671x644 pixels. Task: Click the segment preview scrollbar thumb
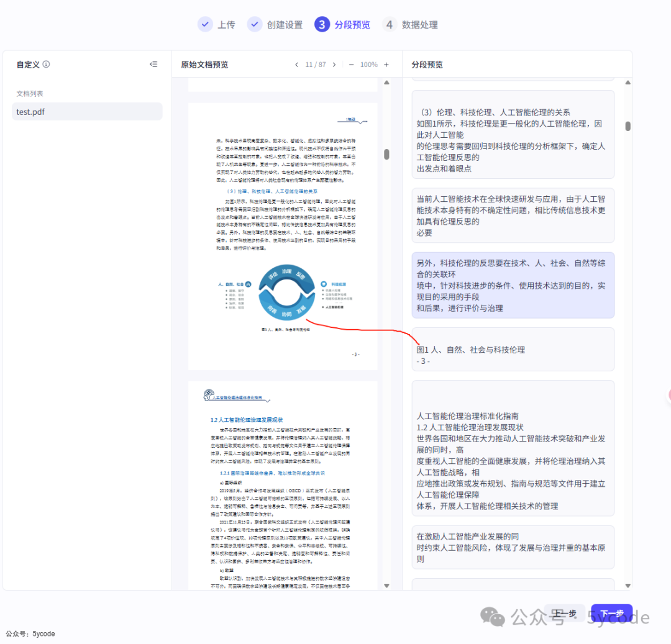click(x=628, y=126)
